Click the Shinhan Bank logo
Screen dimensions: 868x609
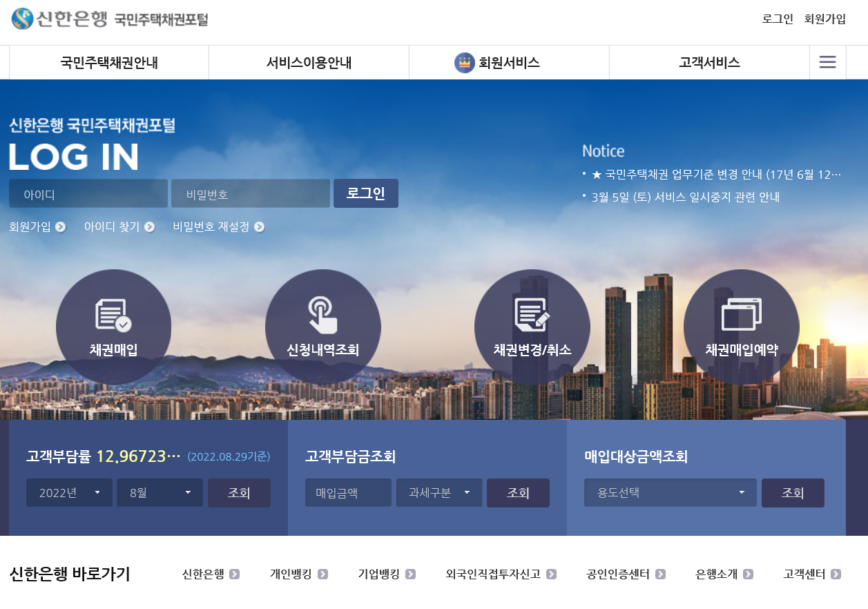[59, 19]
